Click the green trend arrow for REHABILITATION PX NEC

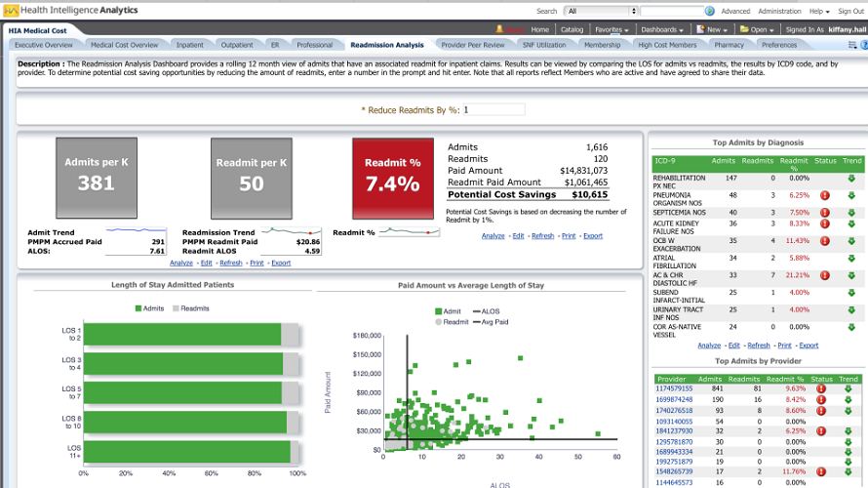coord(851,179)
